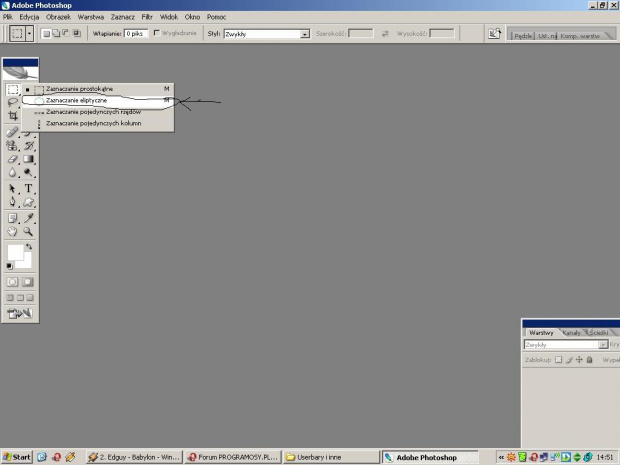Image resolution: width=620 pixels, height=465 pixels.
Task: Open tool preset picker arrow in options bar
Action: (x=29, y=34)
